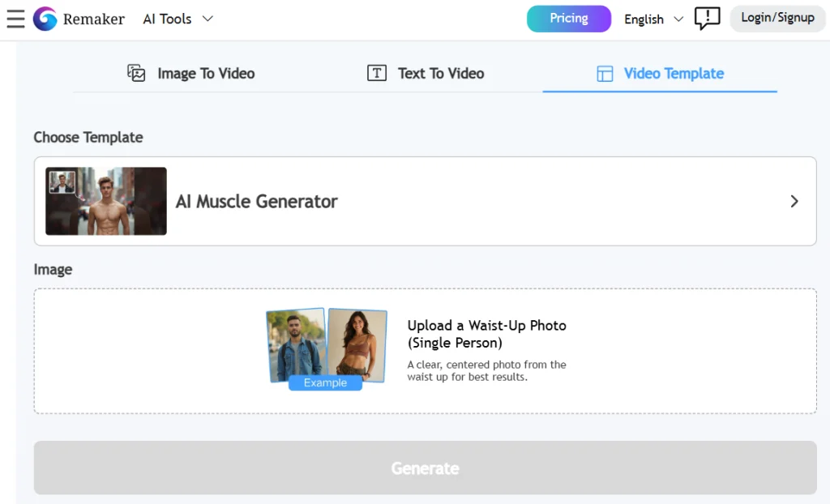Click the Remaker logo icon
This screenshot has height=504, width=830.
pos(45,19)
